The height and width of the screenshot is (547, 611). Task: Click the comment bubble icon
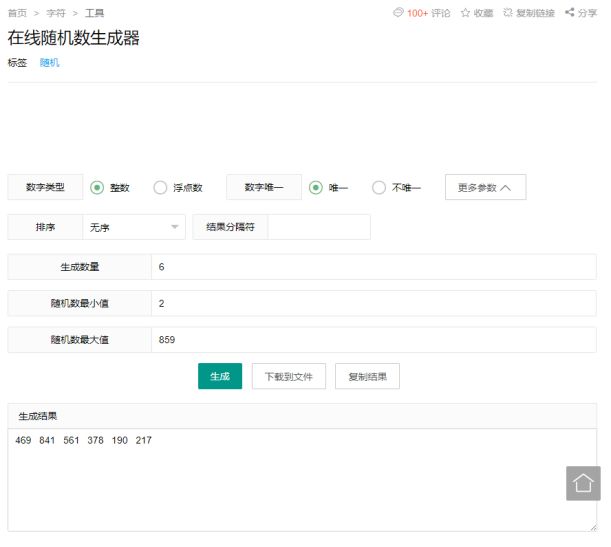coord(398,12)
